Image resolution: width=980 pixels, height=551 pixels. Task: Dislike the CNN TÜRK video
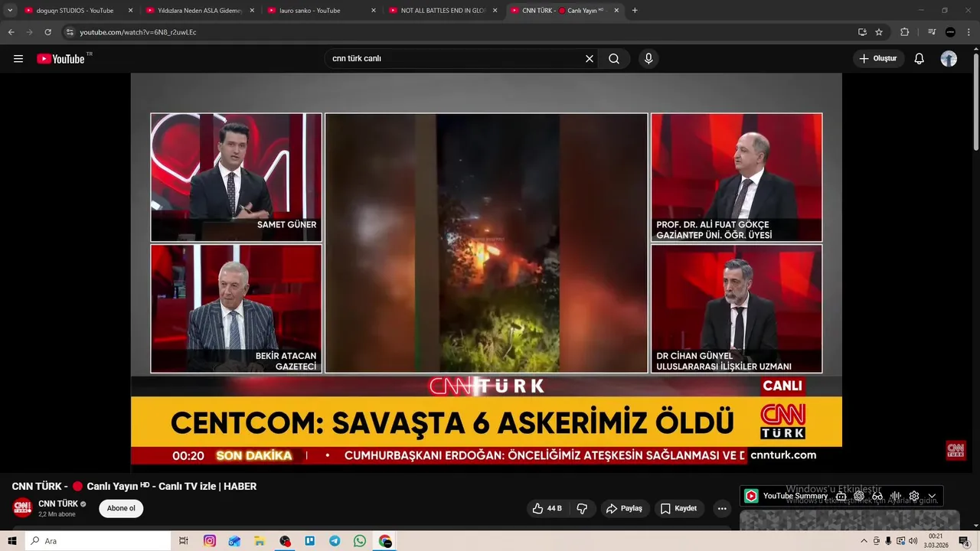pyautogui.click(x=582, y=508)
